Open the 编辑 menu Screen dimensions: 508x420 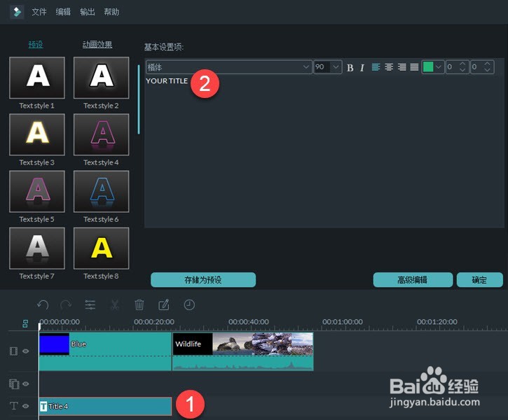63,12
